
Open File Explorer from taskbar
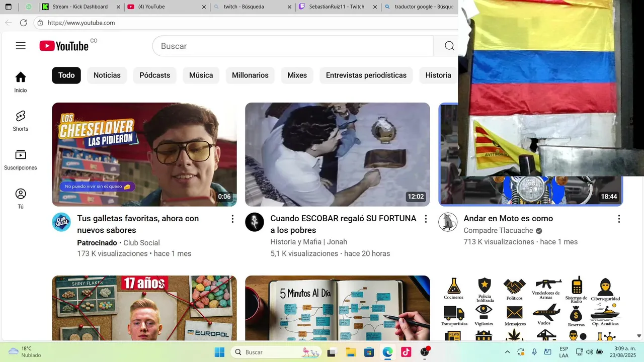click(x=350, y=352)
